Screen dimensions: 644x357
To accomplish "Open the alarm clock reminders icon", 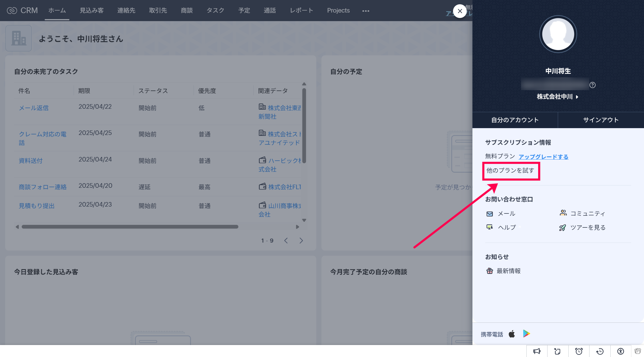I will (579, 351).
